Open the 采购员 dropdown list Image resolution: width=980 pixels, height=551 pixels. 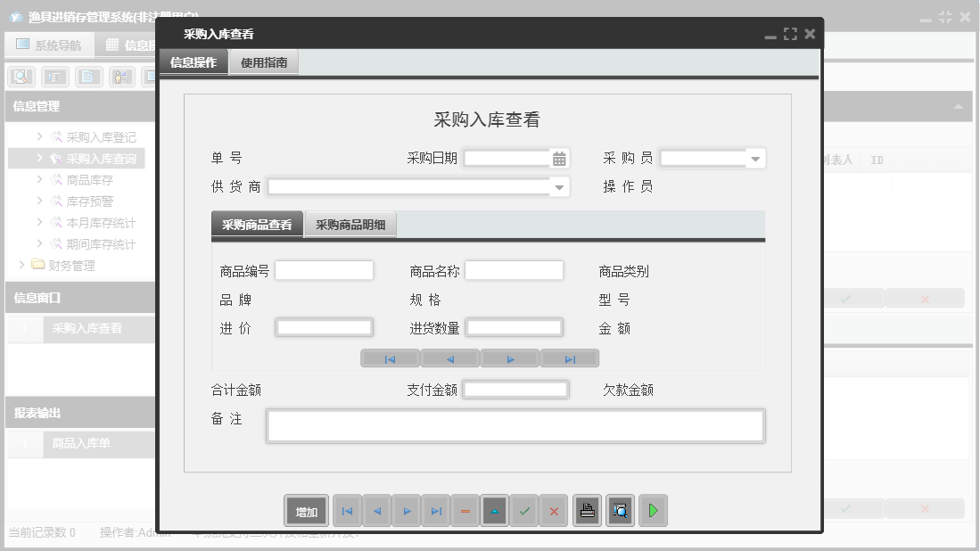(757, 158)
